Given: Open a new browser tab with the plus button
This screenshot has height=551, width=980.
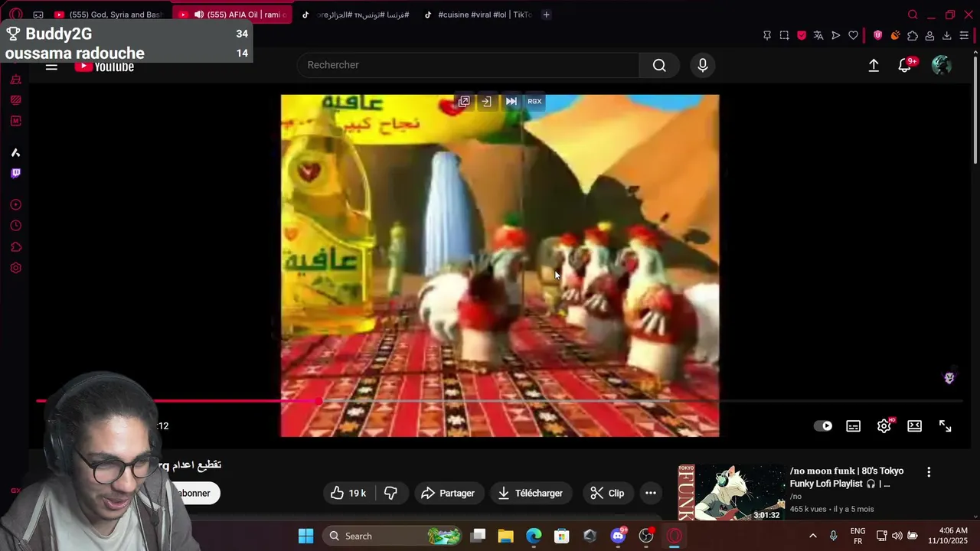Looking at the screenshot, I should click(x=546, y=15).
